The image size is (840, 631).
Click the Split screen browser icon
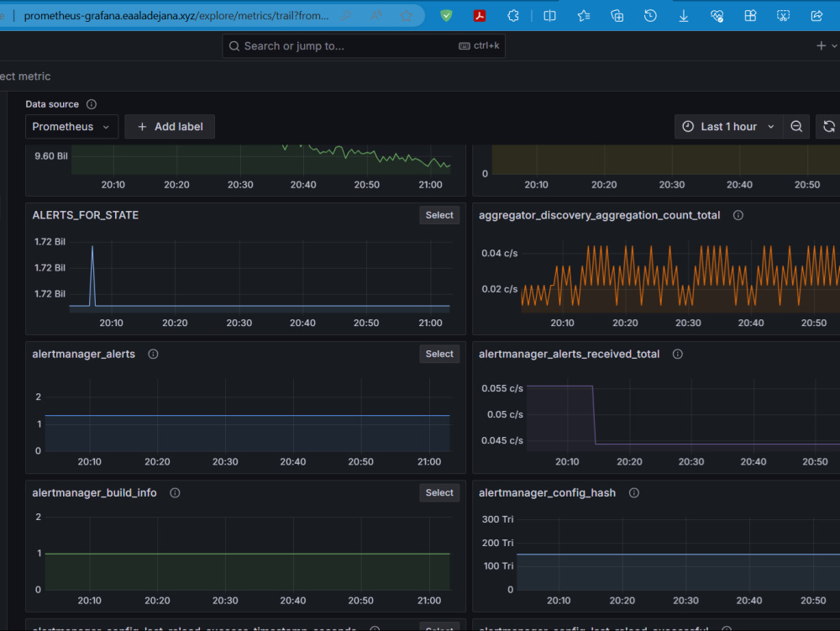pyautogui.click(x=549, y=15)
